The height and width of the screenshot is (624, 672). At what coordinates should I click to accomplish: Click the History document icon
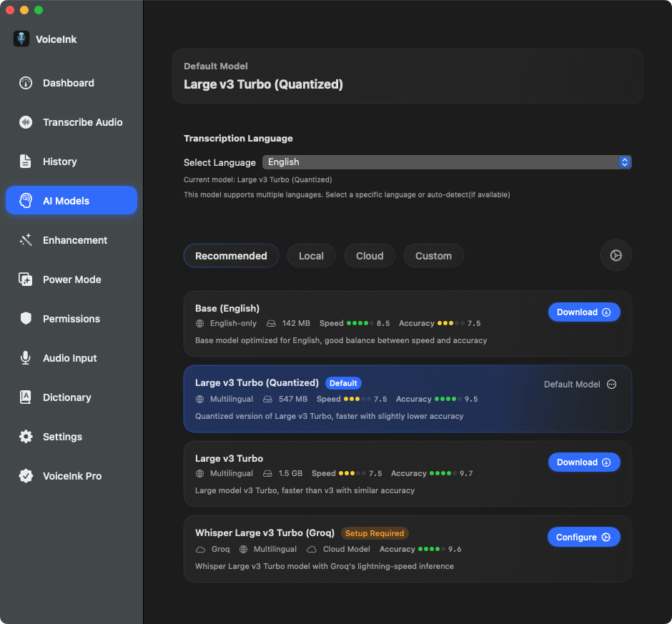pos(26,162)
